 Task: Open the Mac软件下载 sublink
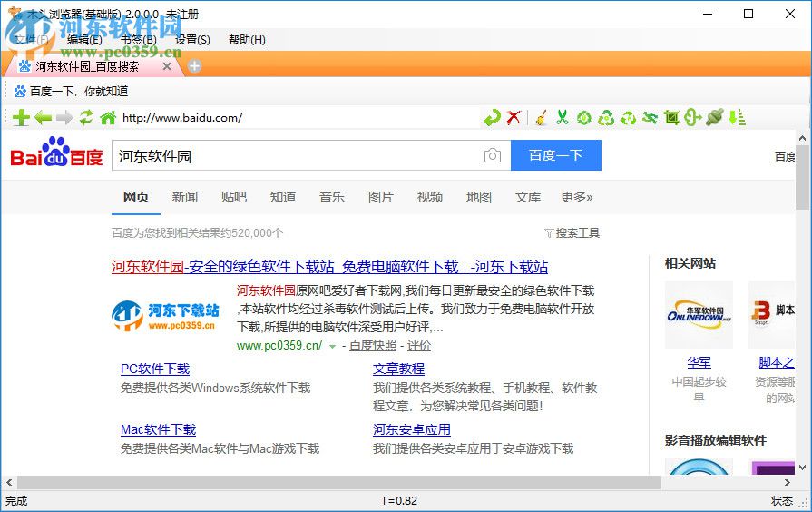tap(158, 429)
